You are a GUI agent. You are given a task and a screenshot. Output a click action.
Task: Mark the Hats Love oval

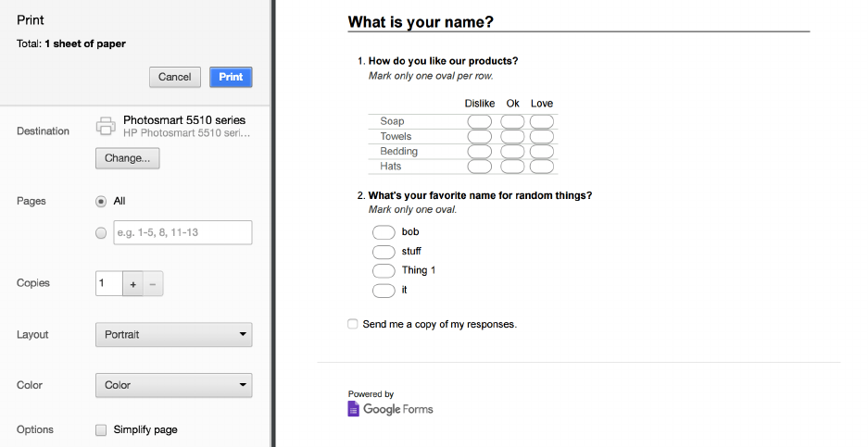pyautogui.click(x=542, y=168)
